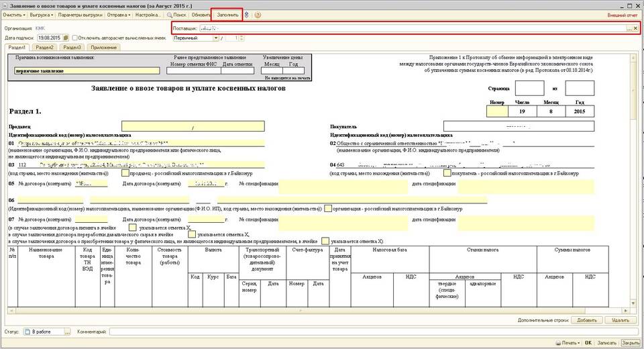The height and width of the screenshot is (349, 644).
Task: Click the Дата подписи date field
Action: 50,38
